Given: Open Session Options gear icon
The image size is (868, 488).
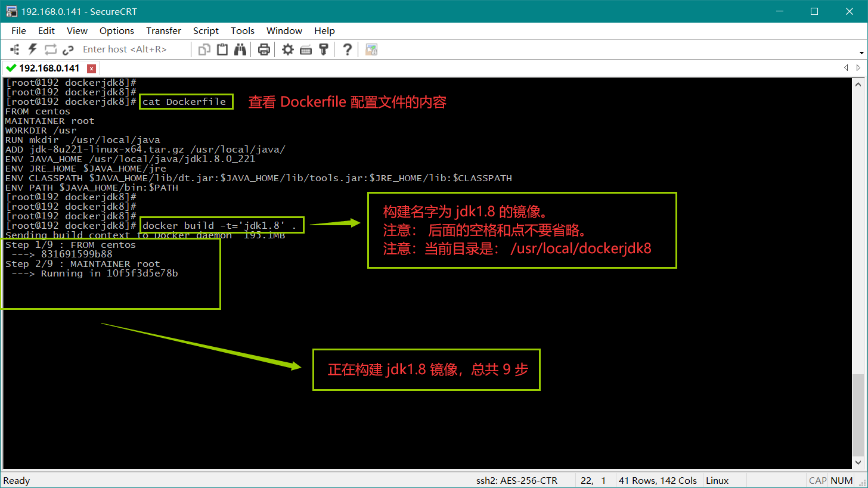Looking at the screenshot, I should pyautogui.click(x=288, y=49).
